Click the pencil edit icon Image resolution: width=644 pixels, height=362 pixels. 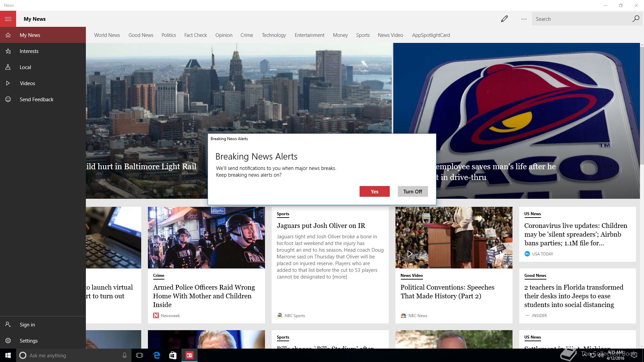click(504, 19)
